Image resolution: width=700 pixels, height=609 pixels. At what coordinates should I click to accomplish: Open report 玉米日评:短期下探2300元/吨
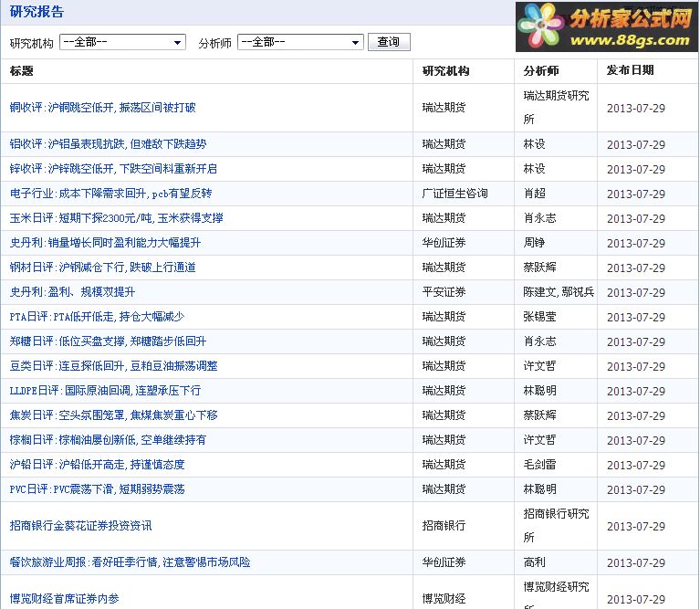click(x=116, y=218)
